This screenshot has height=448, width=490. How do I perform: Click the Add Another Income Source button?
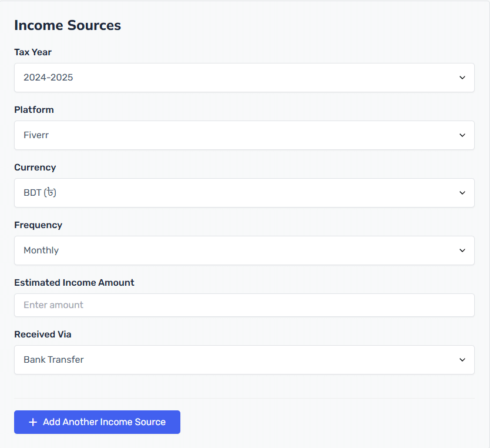tap(97, 422)
